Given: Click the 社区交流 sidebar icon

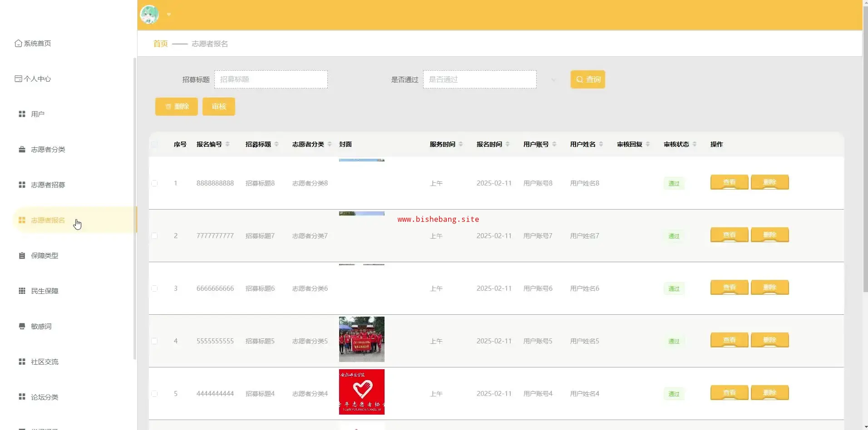Looking at the screenshot, I should pyautogui.click(x=22, y=362).
